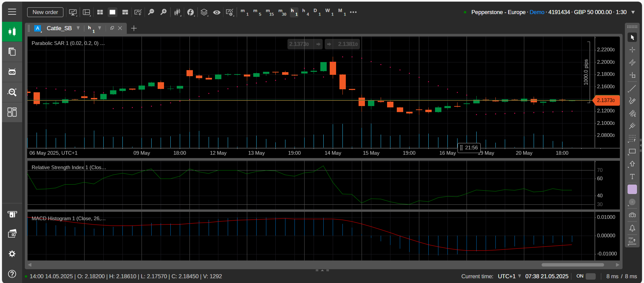Select the pencil freehand drawing tool
Image resolution: width=644 pixels, height=283 pixels.
[x=632, y=101]
